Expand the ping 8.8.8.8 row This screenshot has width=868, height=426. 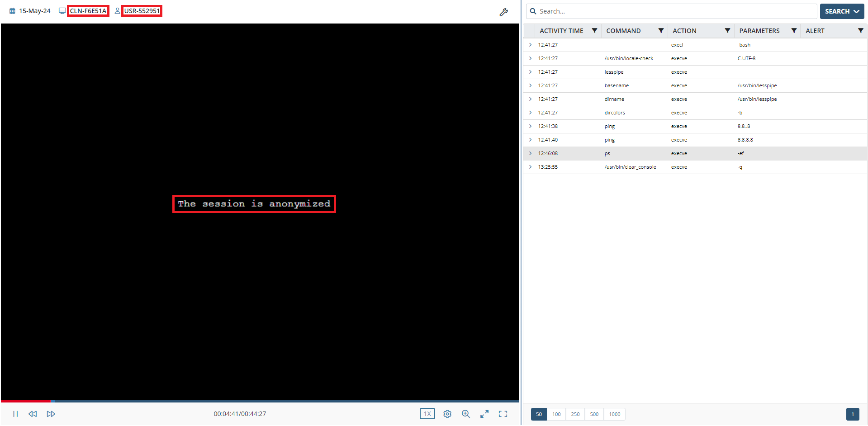[530, 140]
